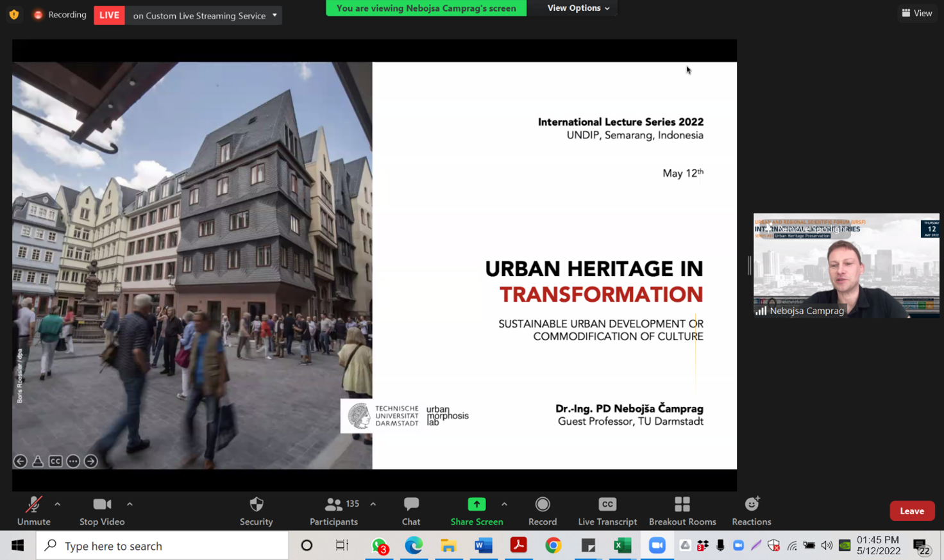This screenshot has width=944, height=560.
Task: Open the View layout menu
Action: (x=916, y=13)
